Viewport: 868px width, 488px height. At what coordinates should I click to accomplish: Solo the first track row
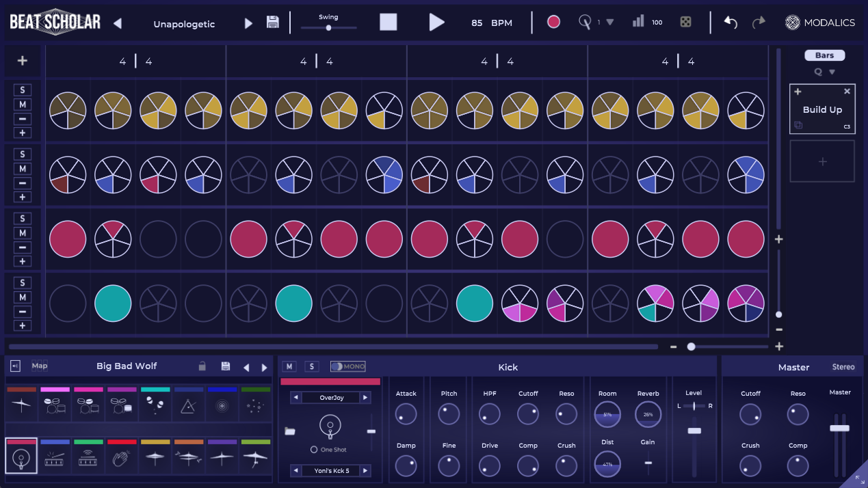click(x=23, y=90)
